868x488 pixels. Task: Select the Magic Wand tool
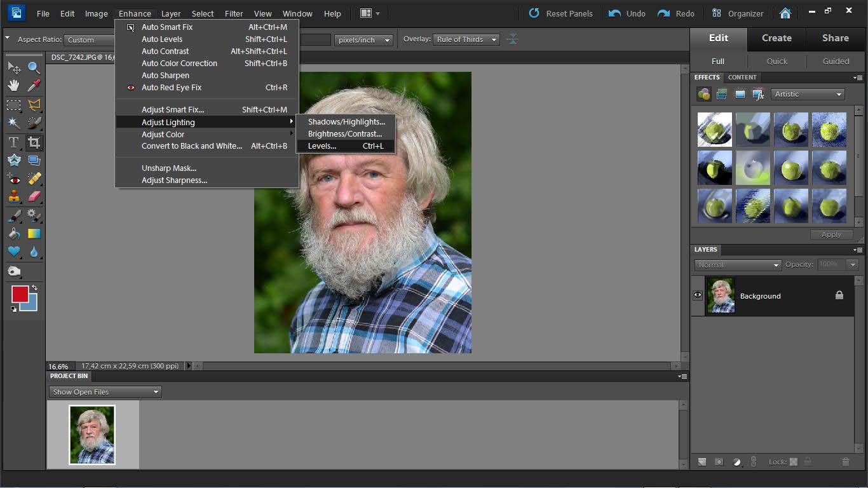click(x=13, y=123)
